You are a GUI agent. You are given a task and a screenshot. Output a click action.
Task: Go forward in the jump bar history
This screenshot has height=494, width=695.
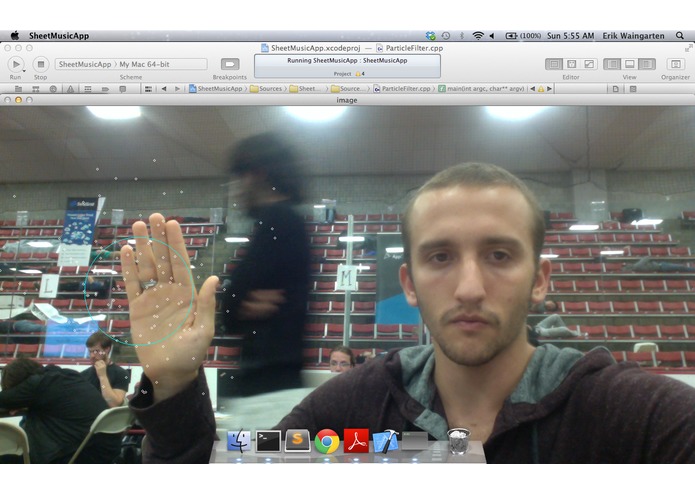pyautogui.click(x=177, y=89)
